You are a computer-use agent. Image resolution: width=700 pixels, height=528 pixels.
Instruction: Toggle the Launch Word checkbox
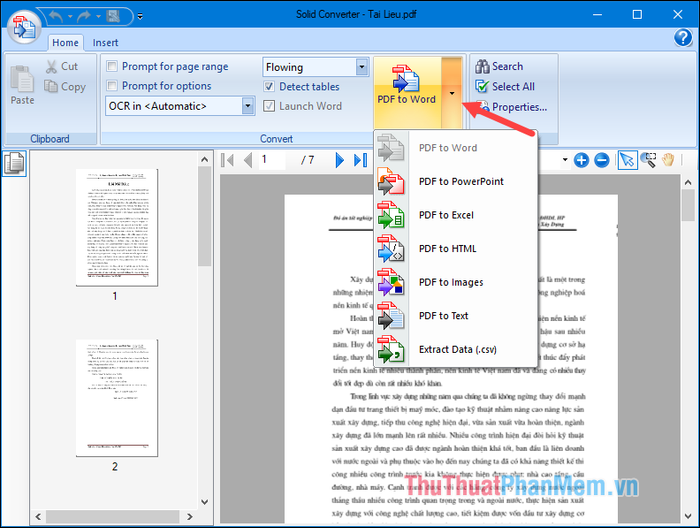click(x=269, y=106)
